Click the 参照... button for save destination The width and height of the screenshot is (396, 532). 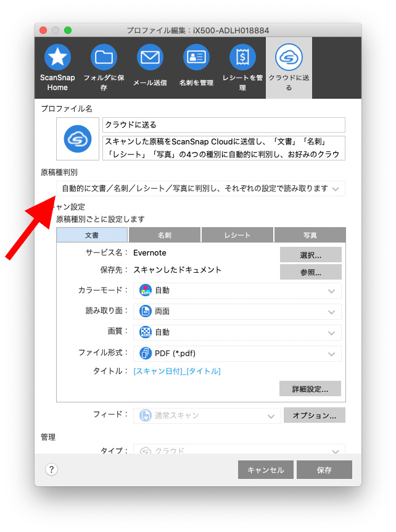click(310, 272)
